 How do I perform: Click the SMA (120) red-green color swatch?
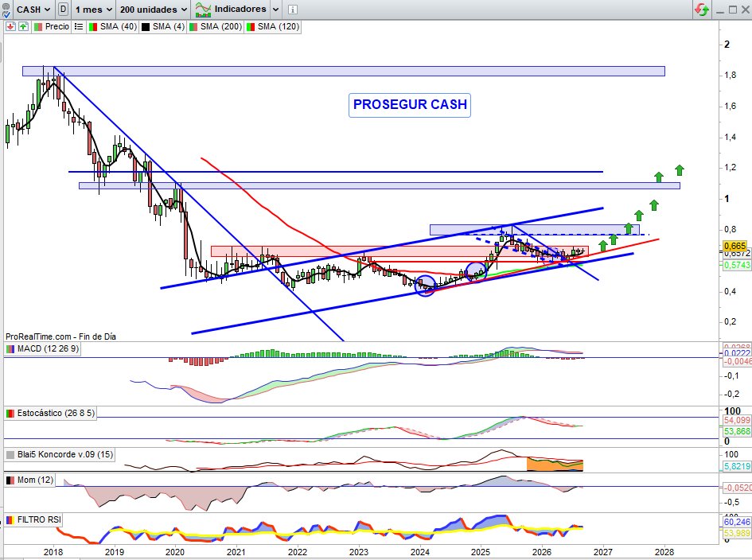251,26
